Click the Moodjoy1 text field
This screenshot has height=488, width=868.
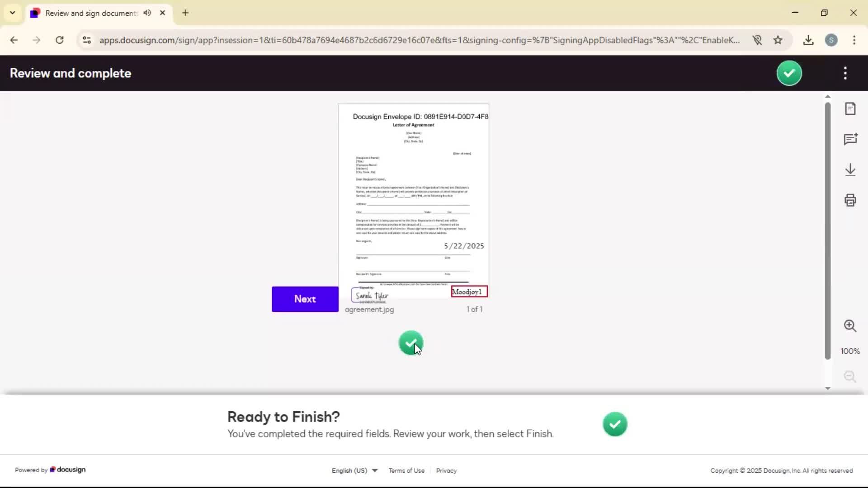point(469,292)
